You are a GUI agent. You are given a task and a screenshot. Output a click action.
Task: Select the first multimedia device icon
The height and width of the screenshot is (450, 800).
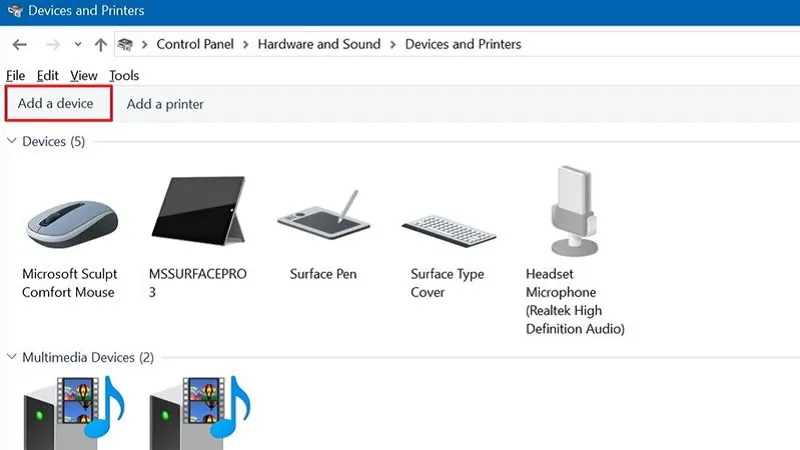pos(72,412)
